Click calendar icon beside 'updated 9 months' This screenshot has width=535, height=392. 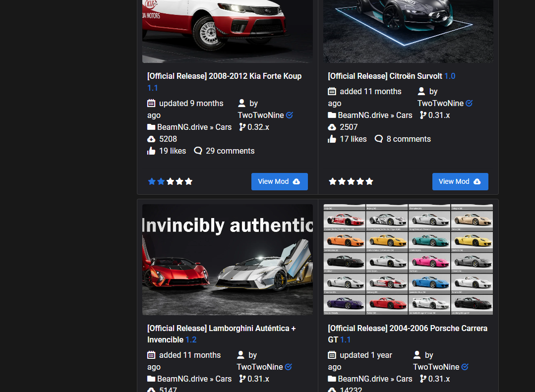(x=151, y=103)
